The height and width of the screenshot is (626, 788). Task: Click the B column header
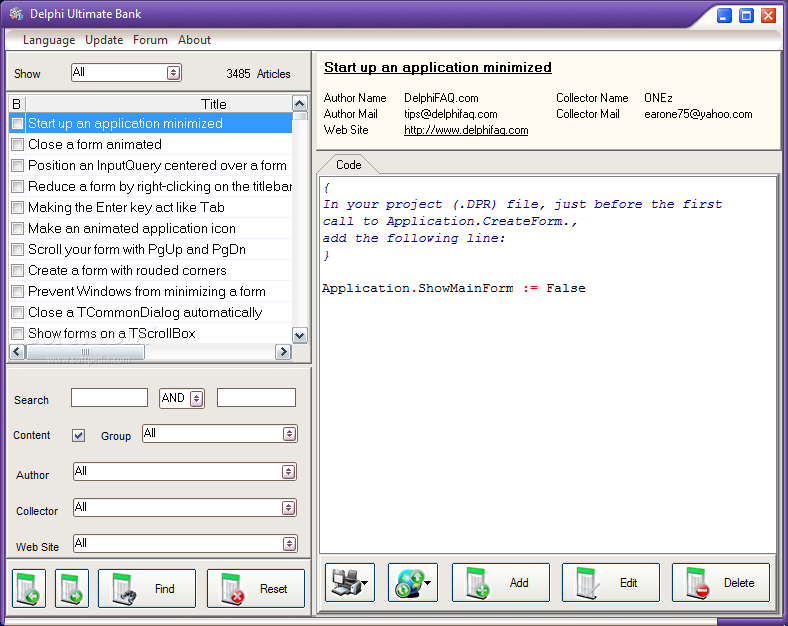point(17,104)
